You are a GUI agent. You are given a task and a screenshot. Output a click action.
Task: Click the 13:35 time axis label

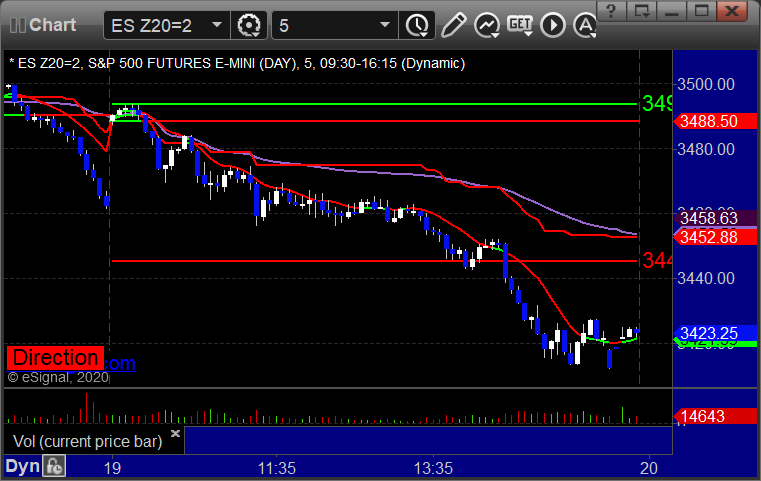[433, 468]
